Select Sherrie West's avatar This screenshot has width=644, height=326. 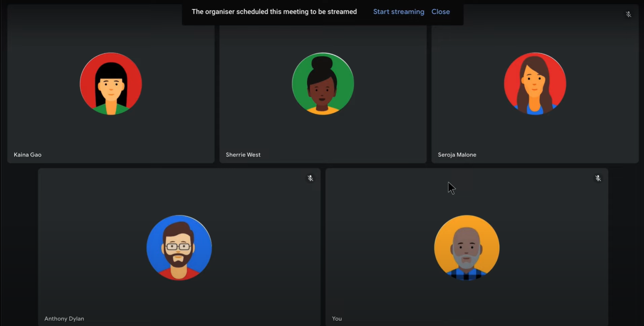pyautogui.click(x=323, y=84)
